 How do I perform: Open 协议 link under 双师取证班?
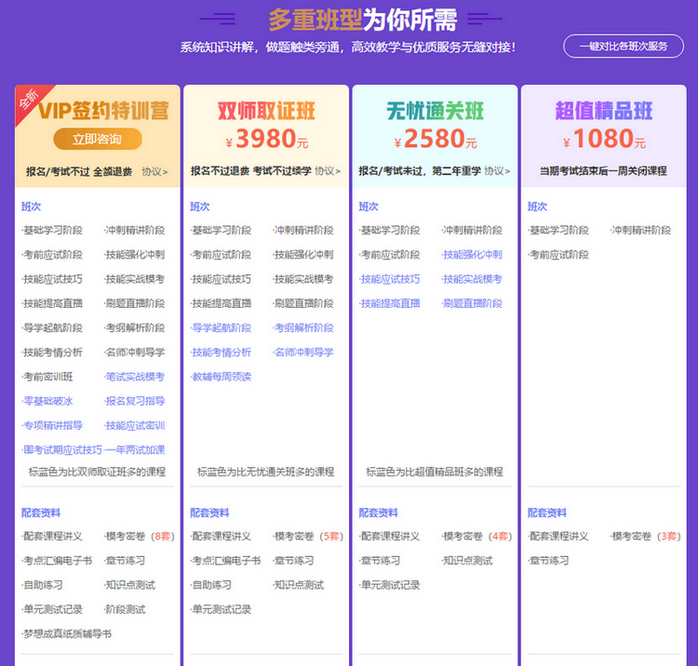point(327,171)
